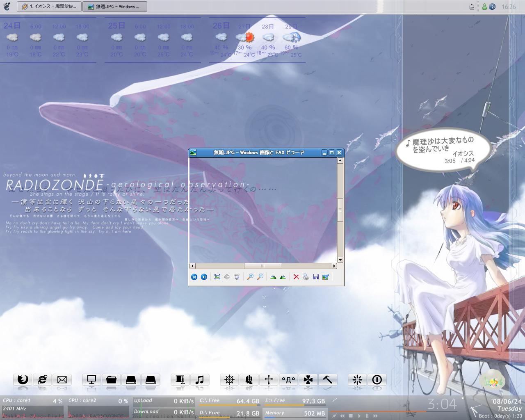Click the Zoom Out magnifier icon
The width and height of the screenshot is (525, 420).
click(260, 277)
